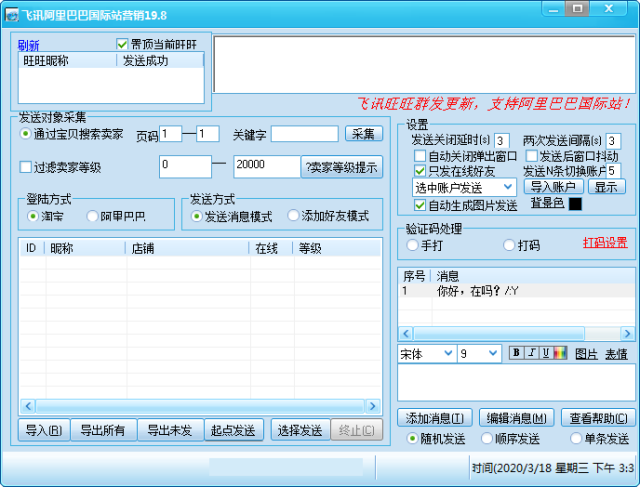Click seller list horizontal scrollbar track
The height and width of the screenshot is (487, 640).
pos(200,406)
